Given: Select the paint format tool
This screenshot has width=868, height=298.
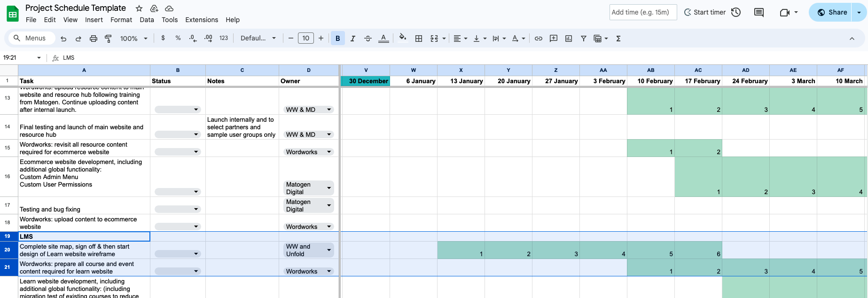Looking at the screenshot, I should pyautogui.click(x=108, y=39).
